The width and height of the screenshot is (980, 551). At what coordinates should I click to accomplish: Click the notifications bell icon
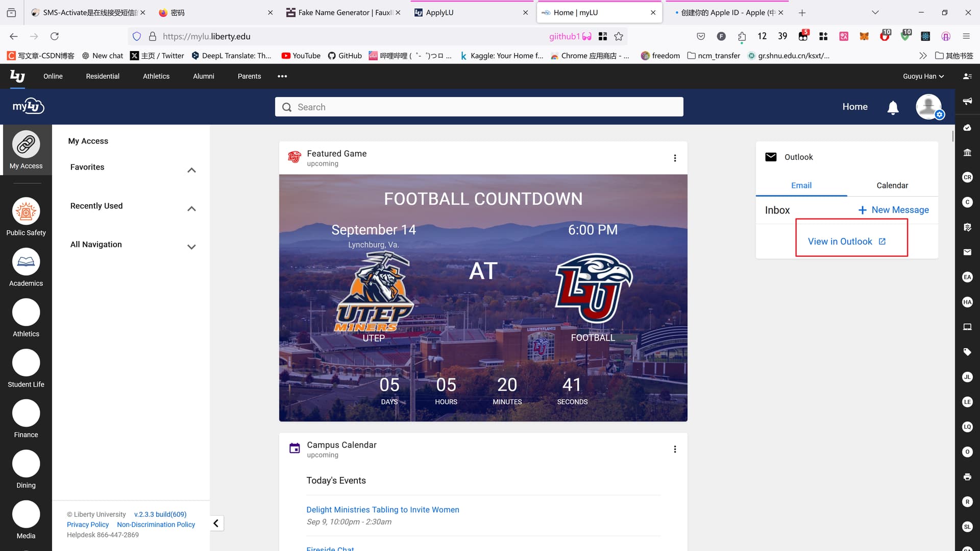click(893, 107)
